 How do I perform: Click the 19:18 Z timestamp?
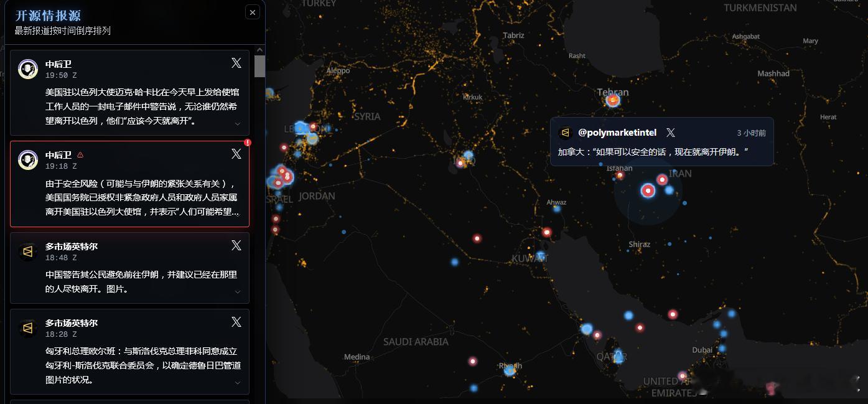(x=61, y=166)
